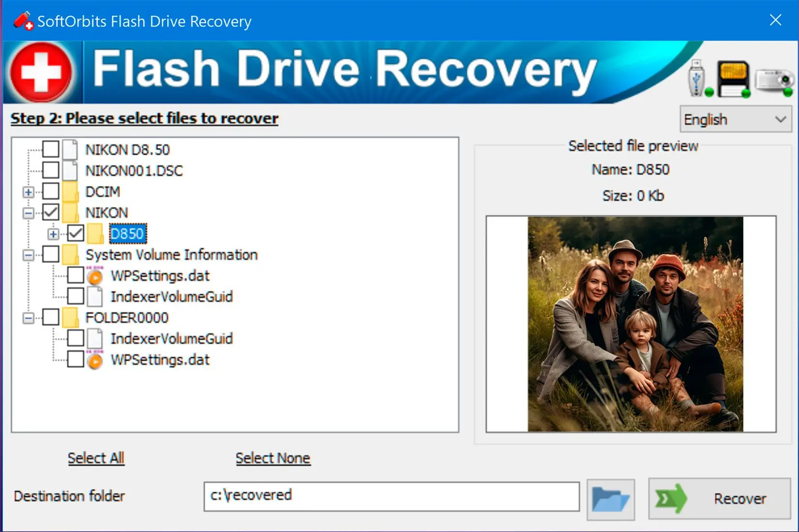The width and height of the screenshot is (799, 532).
Task: Select IndexerVolumeGuid name under System Volume Information
Action: [x=172, y=296]
